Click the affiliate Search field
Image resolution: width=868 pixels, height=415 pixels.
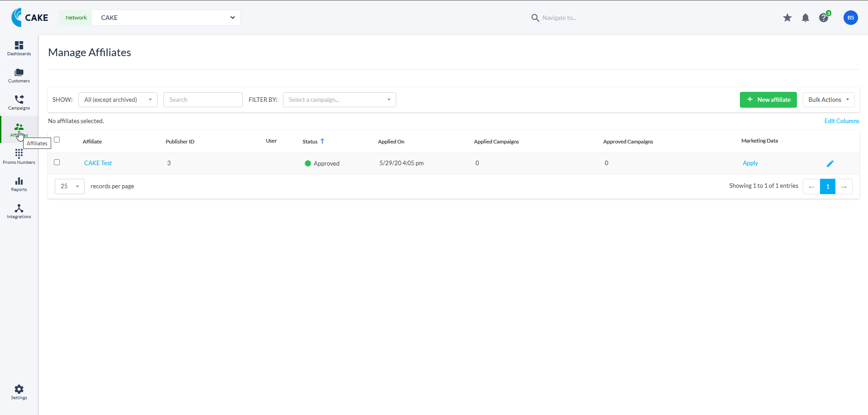(x=203, y=100)
